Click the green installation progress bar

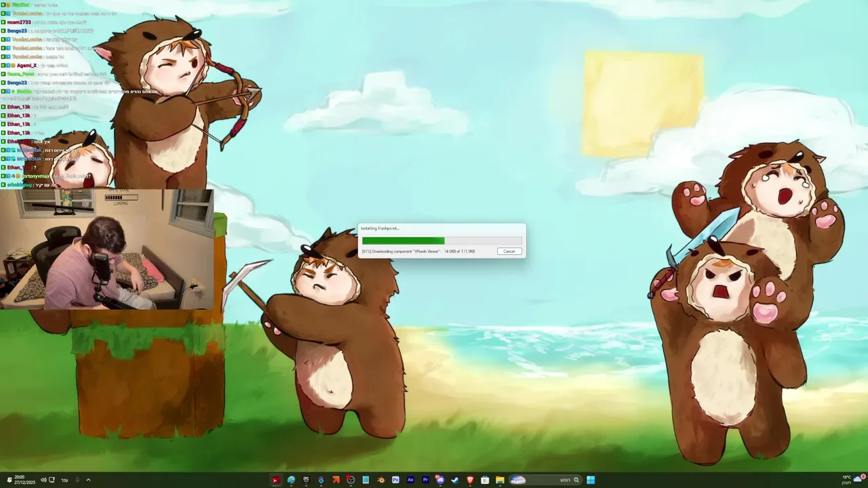click(442, 241)
